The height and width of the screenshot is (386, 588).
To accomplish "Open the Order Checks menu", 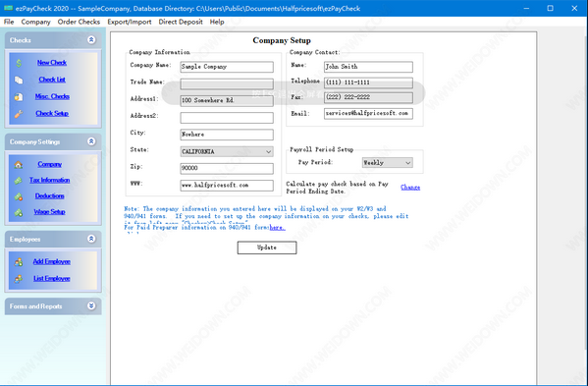I will [79, 22].
